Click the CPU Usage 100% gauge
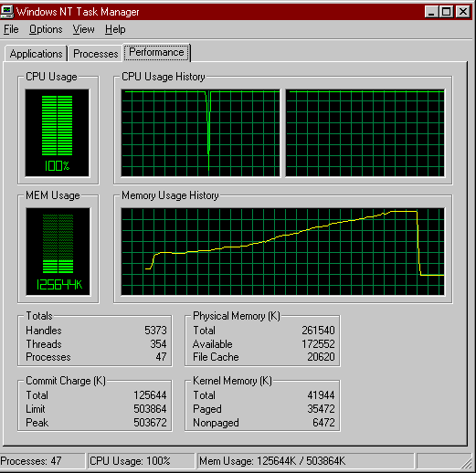Viewport: 476px width, 473px height. click(x=58, y=133)
